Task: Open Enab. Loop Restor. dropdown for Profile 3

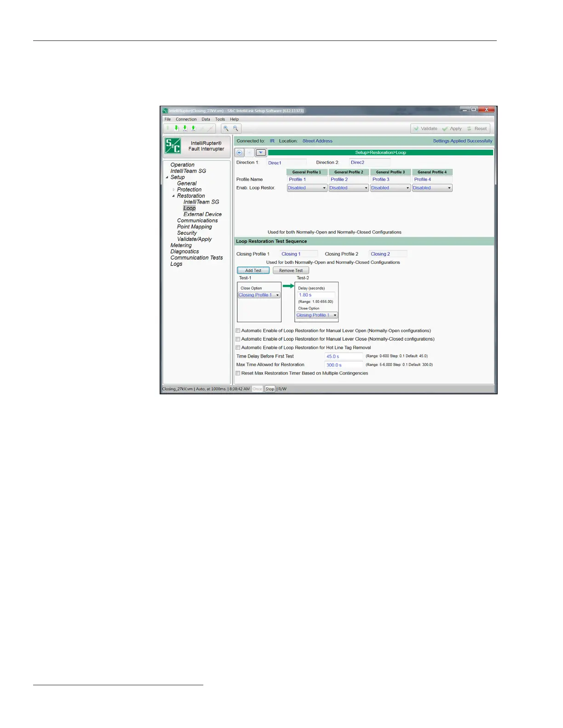Action: click(391, 188)
